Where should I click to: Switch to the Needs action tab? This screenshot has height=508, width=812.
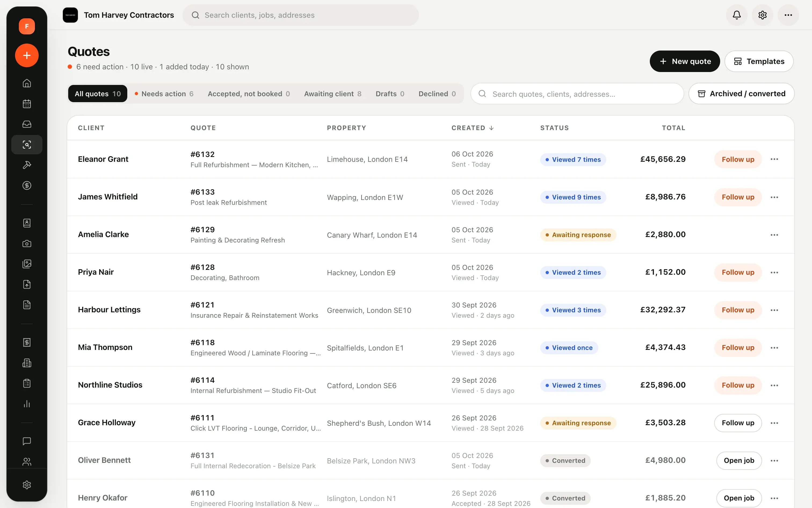[164, 94]
